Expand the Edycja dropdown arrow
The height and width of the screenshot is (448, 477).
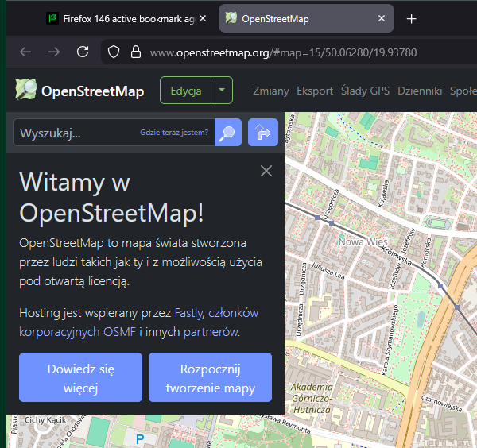(x=222, y=91)
